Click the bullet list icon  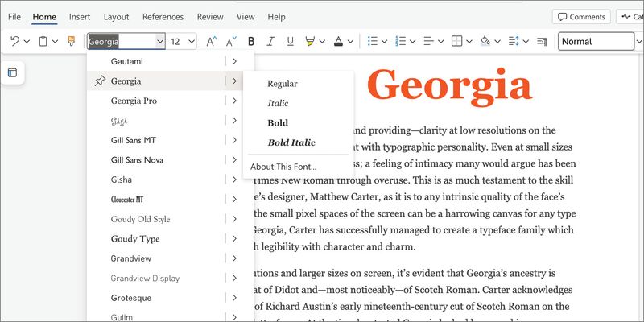pyautogui.click(x=373, y=41)
